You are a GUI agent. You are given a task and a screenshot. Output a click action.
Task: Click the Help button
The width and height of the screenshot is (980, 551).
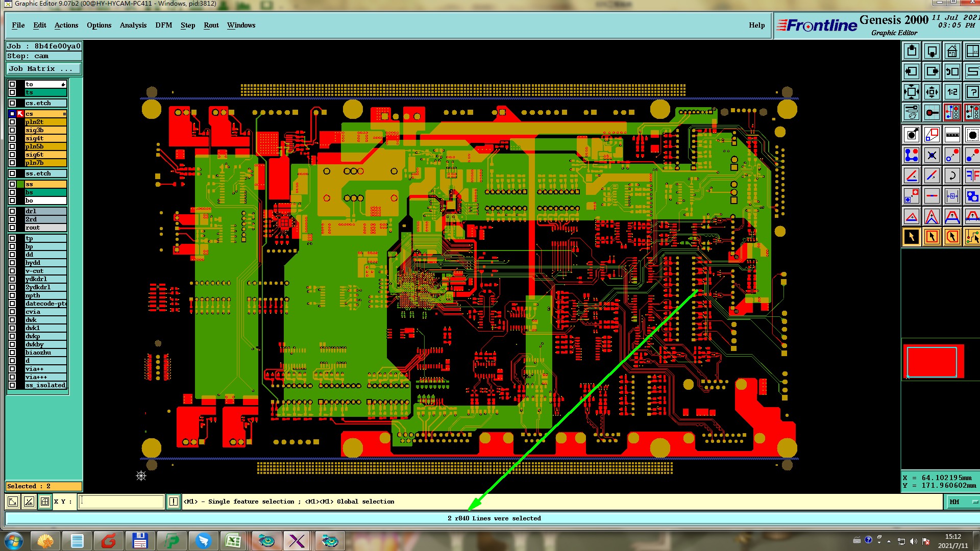coord(756,25)
